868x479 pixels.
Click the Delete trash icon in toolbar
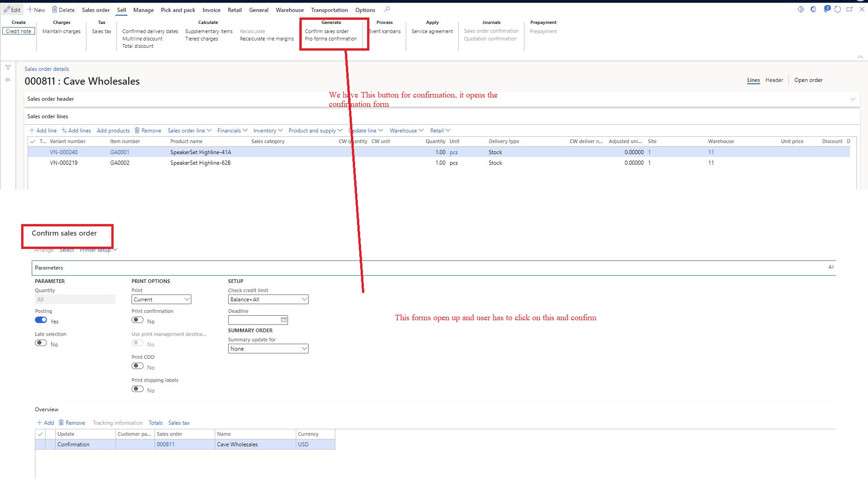54,9
